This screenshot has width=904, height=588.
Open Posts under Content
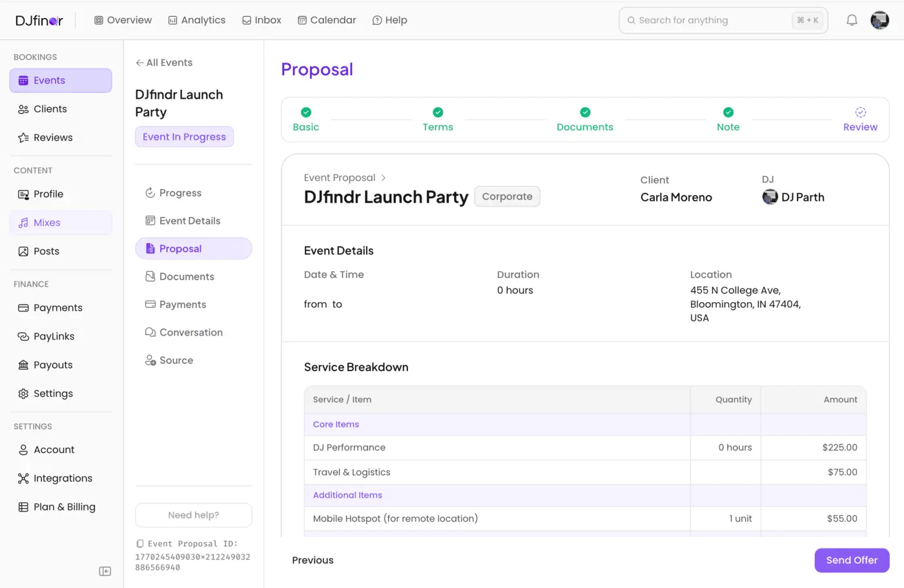(x=61, y=251)
